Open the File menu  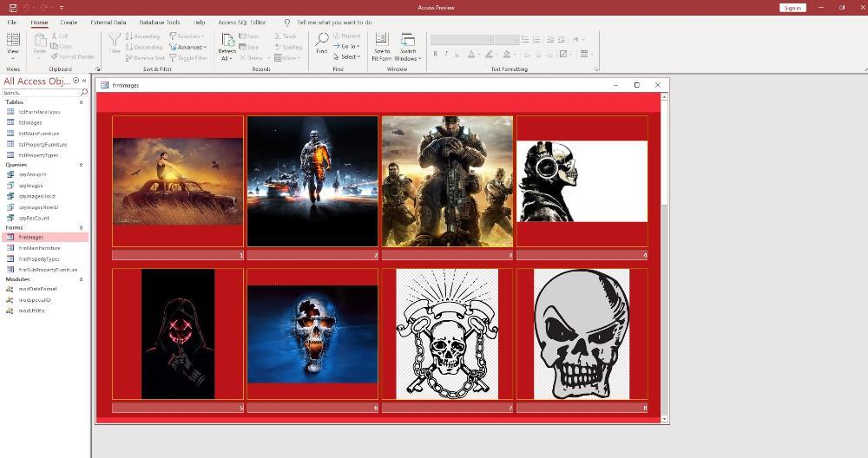[11, 23]
